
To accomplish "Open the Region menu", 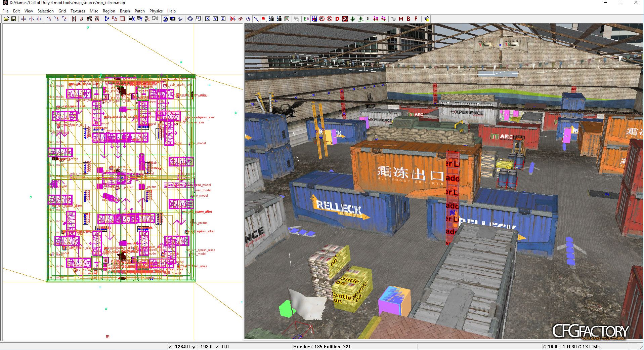I will click(x=109, y=11).
